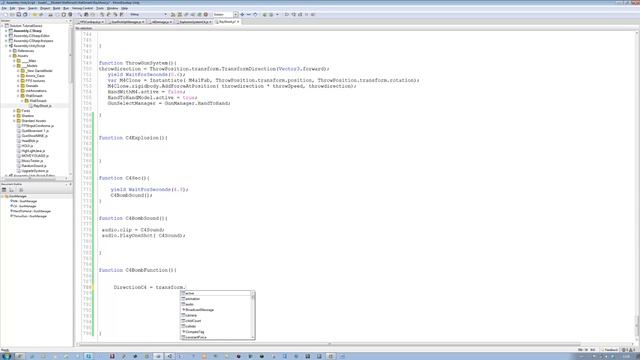The height and width of the screenshot is (360, 640).
Task: Open the Build menu
Action: click(x=57, y=8)
